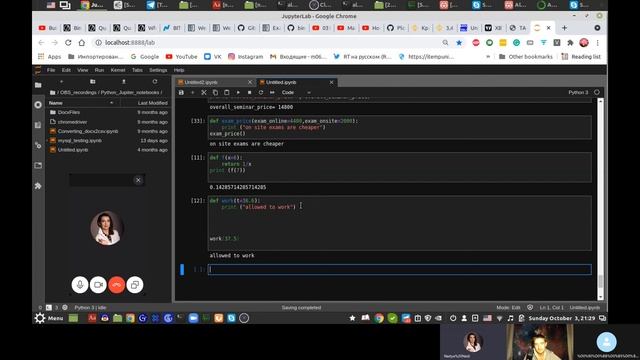Screen dimensions: 640x360
Task: Open the Table of Contents sidebar icon
Action: pyautogui.click(x=38, y=125)
